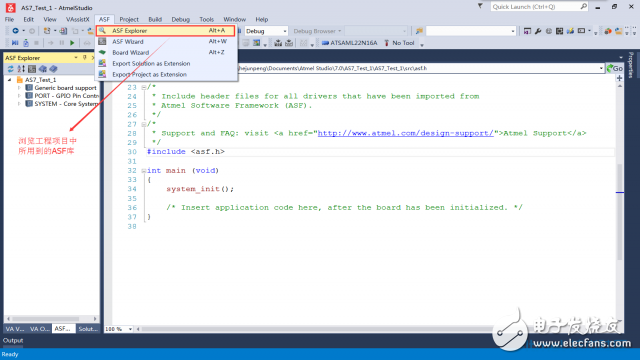This screenshot has height=360, width=640.
Task: Select ASF Wizard from the ASF menu
Action: pyautogui.click(x=167, y=42)
